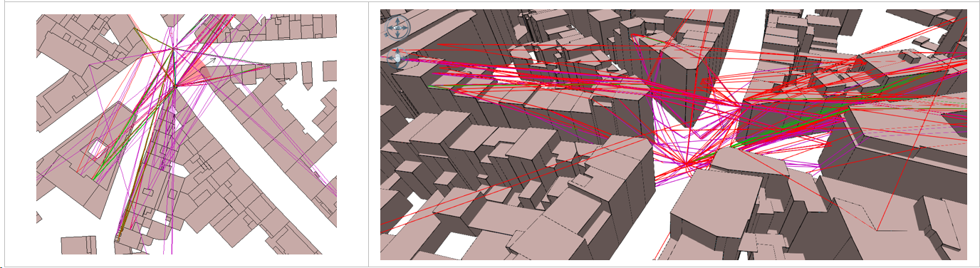This screenshot has height=268, width=980.
Task: Click the look-down arrow on the compass control
Action: 397,34
